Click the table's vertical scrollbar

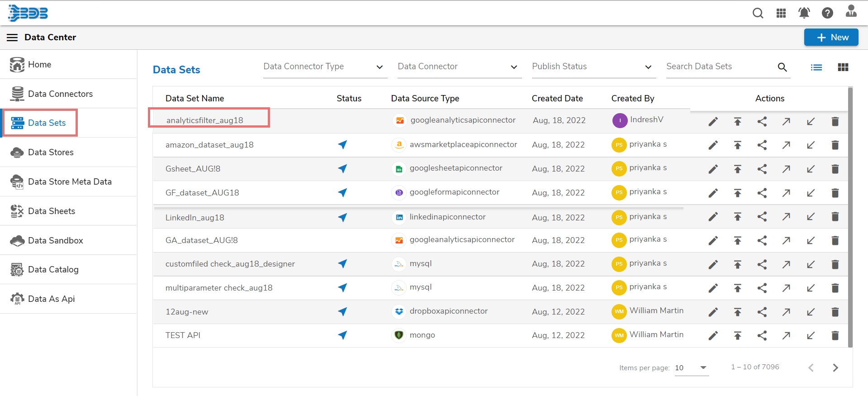tap(850, 217)
